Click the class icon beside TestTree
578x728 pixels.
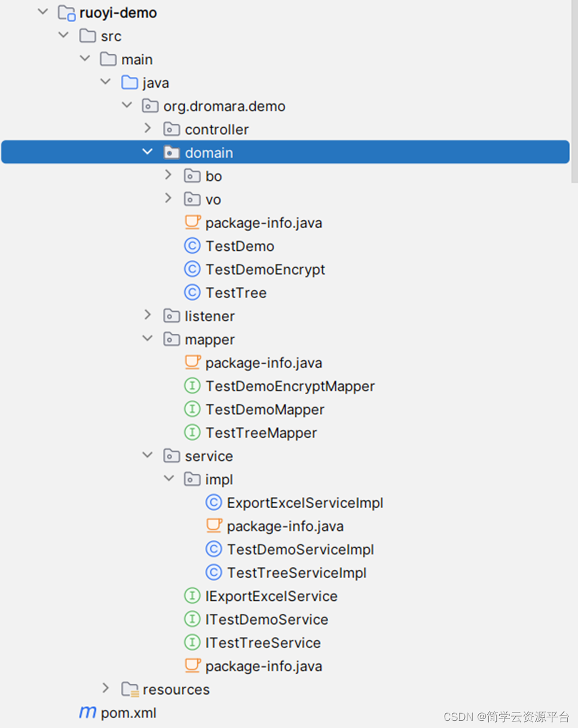point(192,292)
